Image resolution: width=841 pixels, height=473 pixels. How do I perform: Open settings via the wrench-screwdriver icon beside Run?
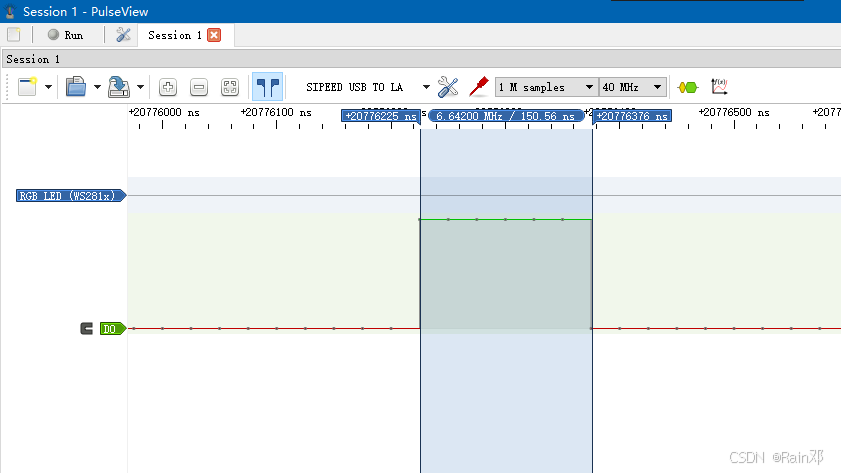(x=123, y=35)
